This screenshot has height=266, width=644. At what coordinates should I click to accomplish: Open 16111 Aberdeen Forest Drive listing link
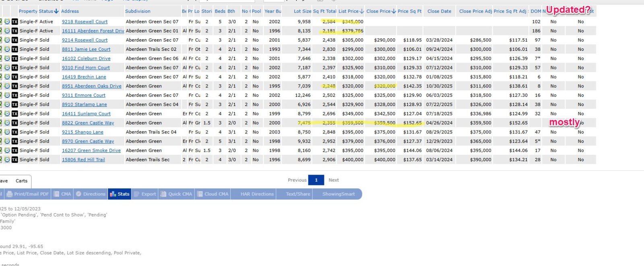click(93, 31)
